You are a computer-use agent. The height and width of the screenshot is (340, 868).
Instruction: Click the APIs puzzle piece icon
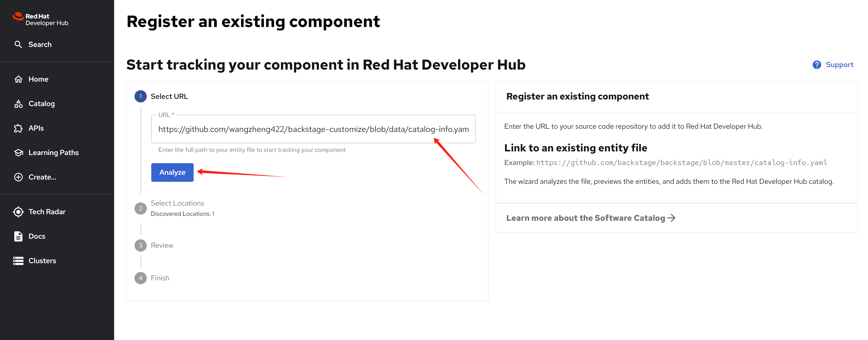[18, 128]
